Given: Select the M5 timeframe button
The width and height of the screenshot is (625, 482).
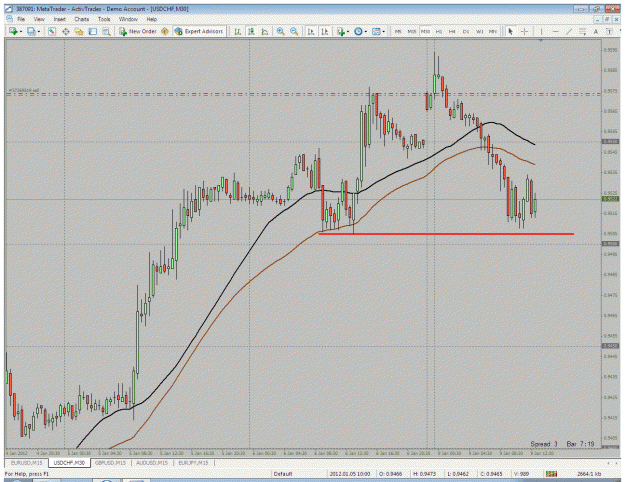Looking at the screenshot, I should pyautogui.click(x=397, y=31).
